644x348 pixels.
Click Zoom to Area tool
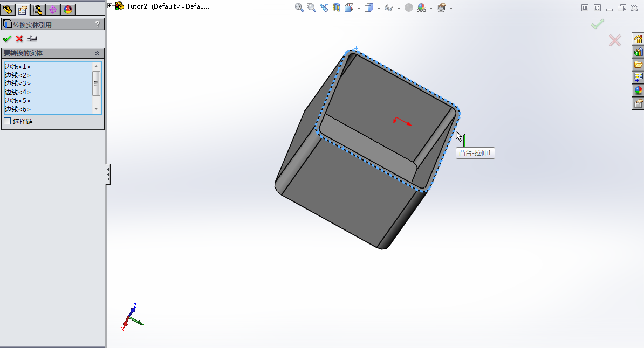click(x=311, y=8)
